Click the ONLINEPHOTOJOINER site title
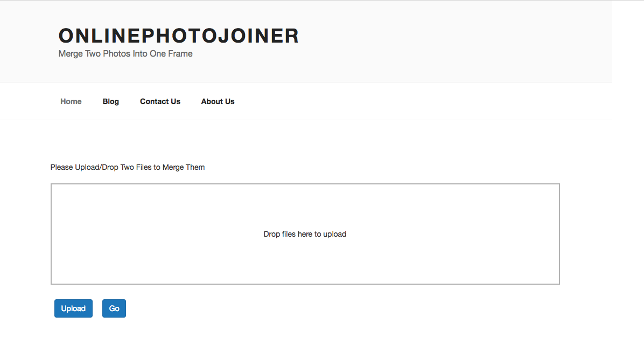 [x=178, y=36]
